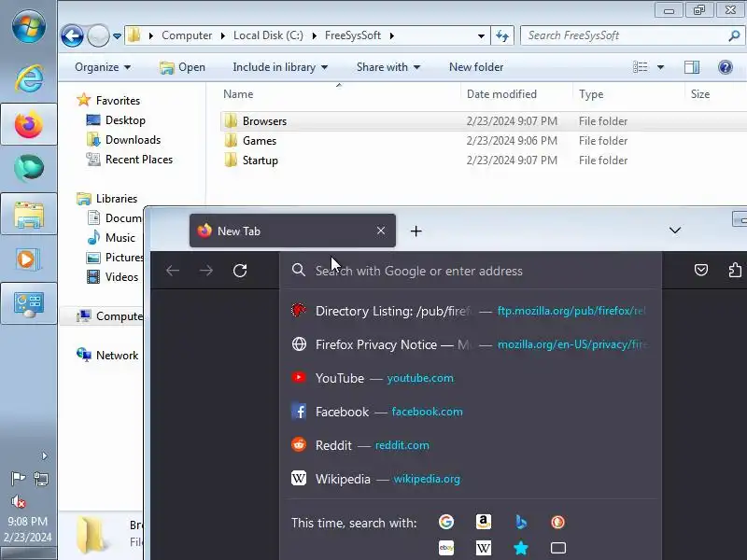Viewport: 747px width, 560px height.
Task: Open the Windows Start orb
Action: [x=29, y=26]
